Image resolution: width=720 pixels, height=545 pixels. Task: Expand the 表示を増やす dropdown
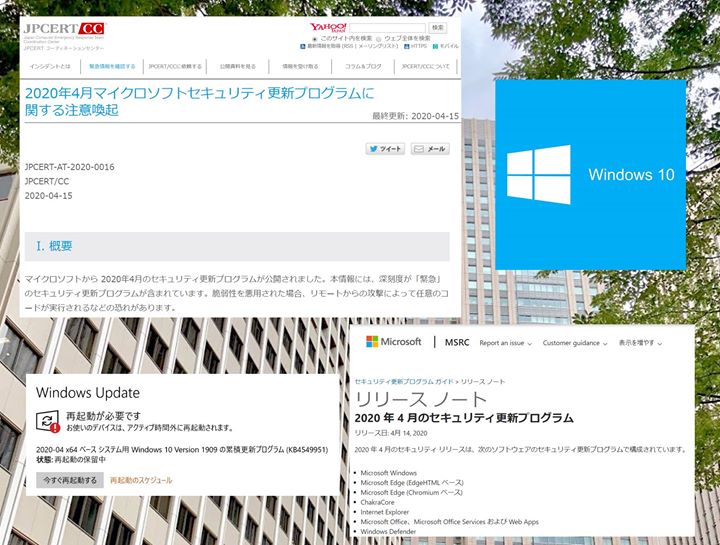(640, 343)
